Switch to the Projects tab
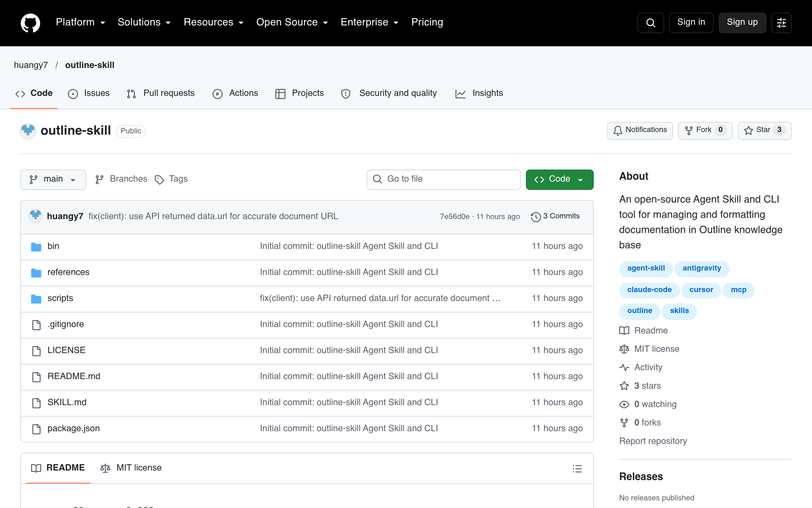 tap(299, 93)
